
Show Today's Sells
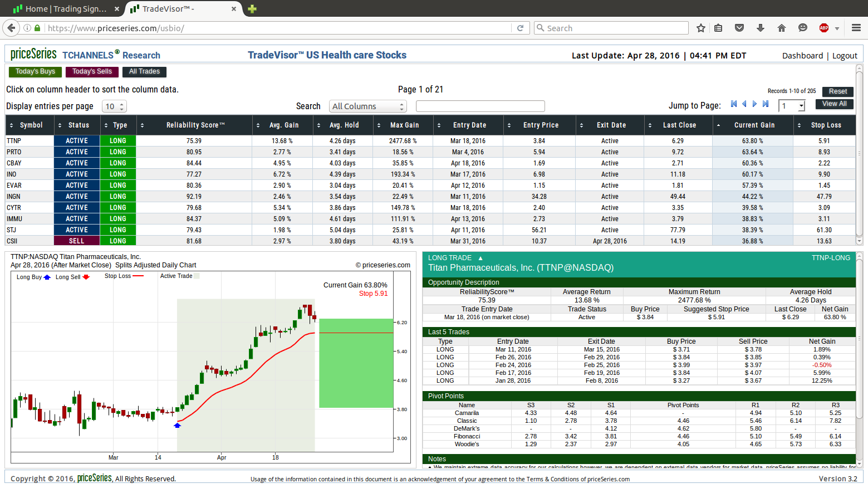(92, 71)
